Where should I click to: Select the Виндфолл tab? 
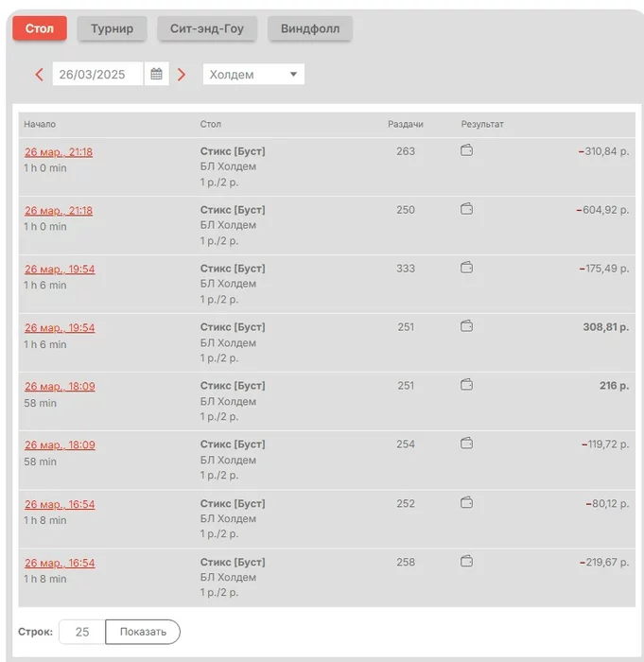310,28
